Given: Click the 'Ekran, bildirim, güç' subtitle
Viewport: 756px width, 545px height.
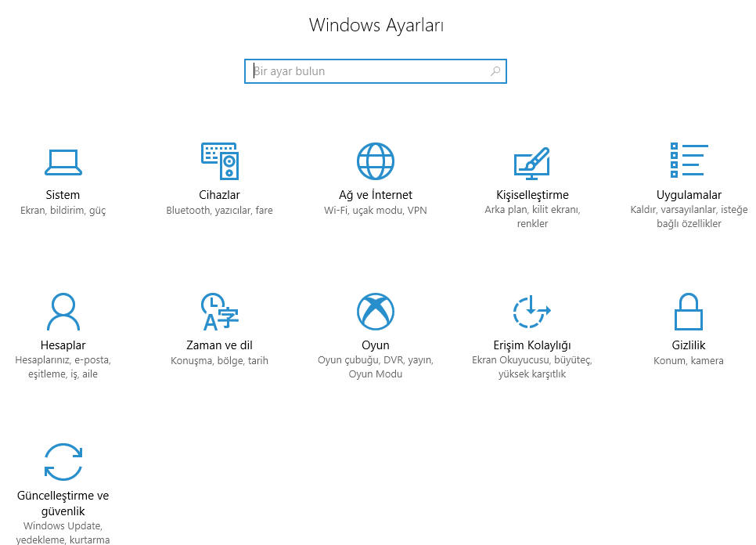Looking at the screenshot, I should [x=63, y=210].
